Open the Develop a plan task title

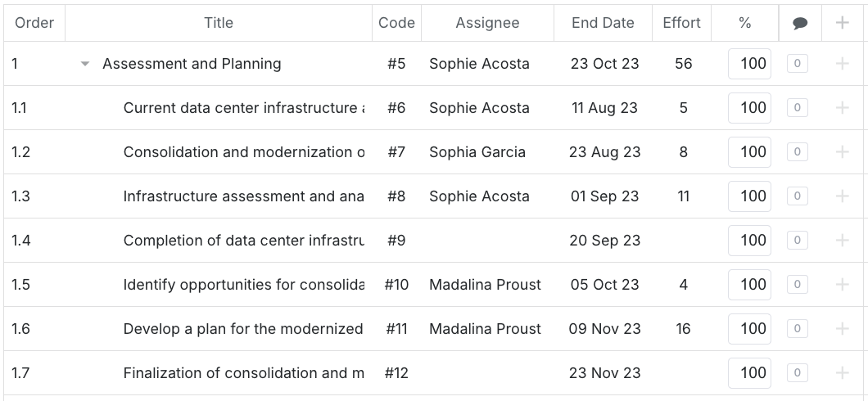[243, 329]
